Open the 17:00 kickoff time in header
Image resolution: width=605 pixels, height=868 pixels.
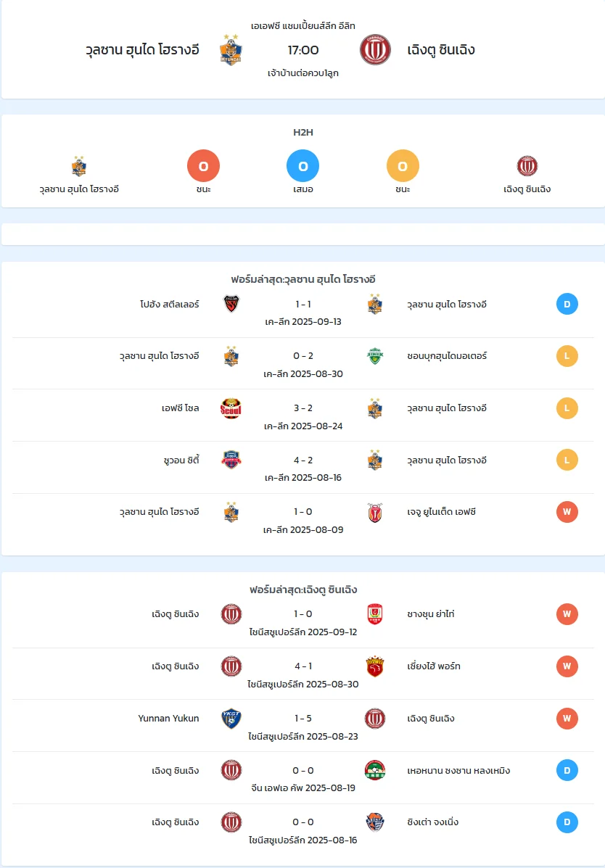pos(303,50)
